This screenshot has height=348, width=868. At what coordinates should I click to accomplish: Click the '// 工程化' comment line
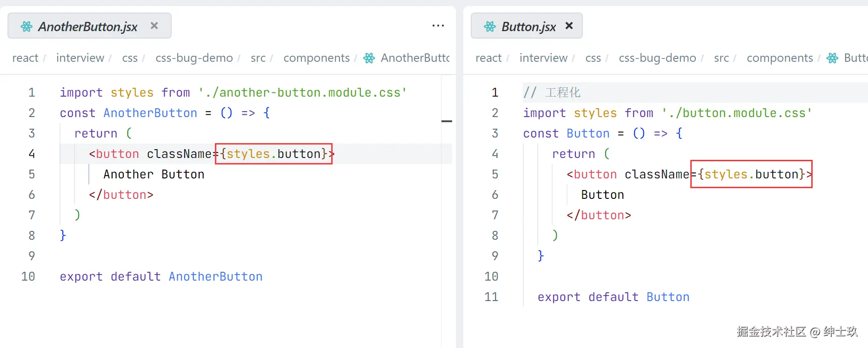(x=552, y=92)
